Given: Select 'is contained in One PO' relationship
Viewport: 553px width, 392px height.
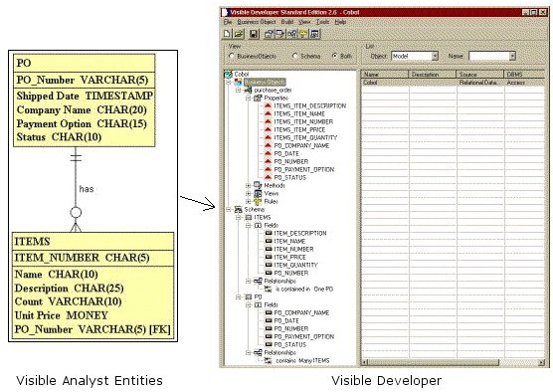Looking at the screenshot, I should pos(304,289).
